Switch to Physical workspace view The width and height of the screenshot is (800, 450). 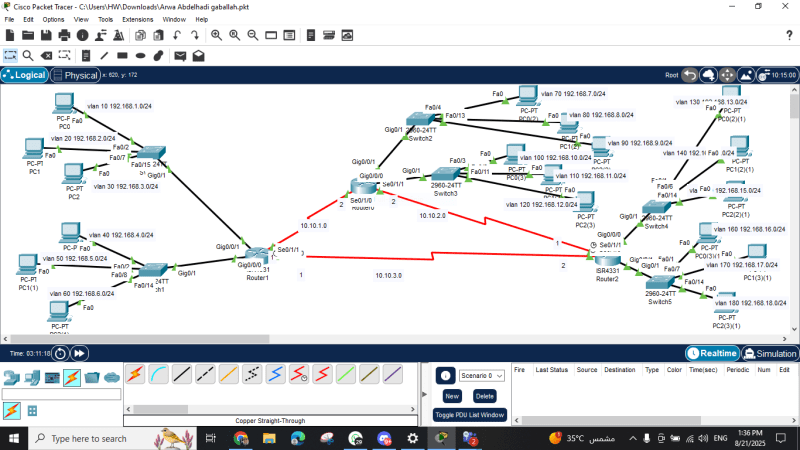click(76, 75)
